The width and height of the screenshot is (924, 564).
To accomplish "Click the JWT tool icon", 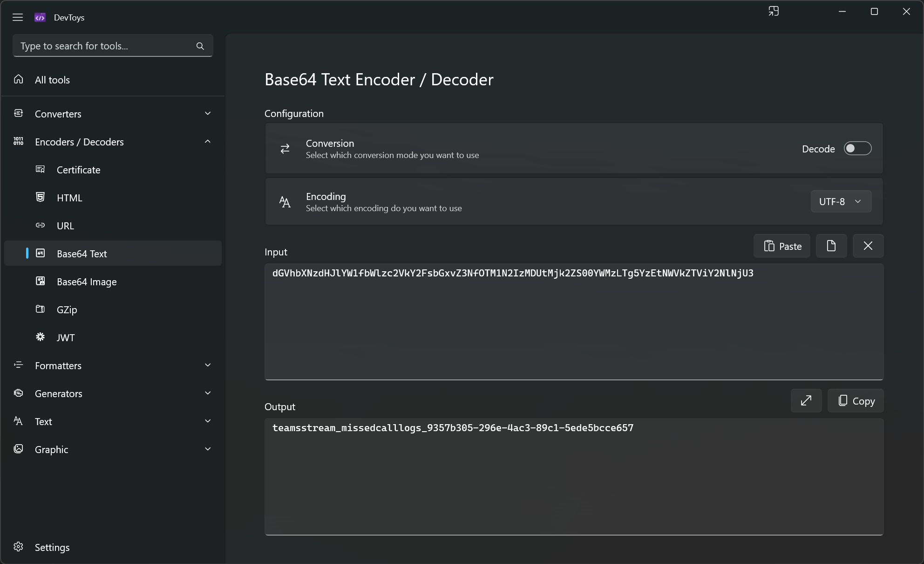I will pos(41,337).
